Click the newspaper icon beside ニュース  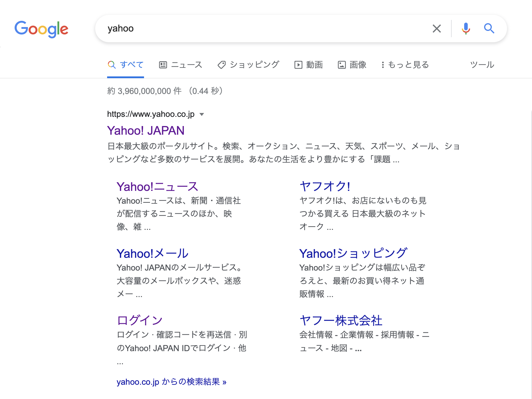click(x=163, y=65)
